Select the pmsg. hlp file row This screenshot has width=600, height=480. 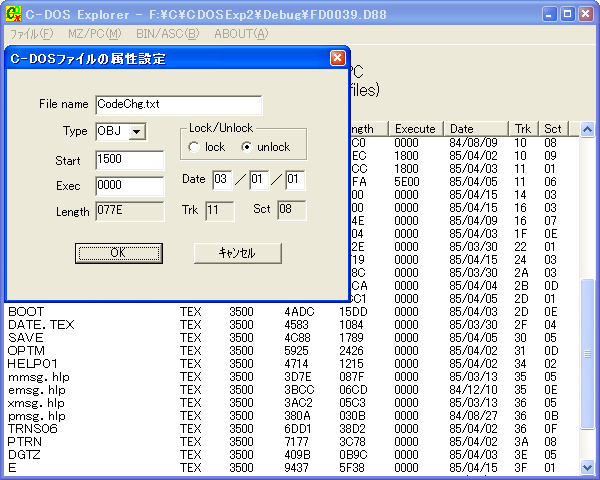[x=292, y=416]
